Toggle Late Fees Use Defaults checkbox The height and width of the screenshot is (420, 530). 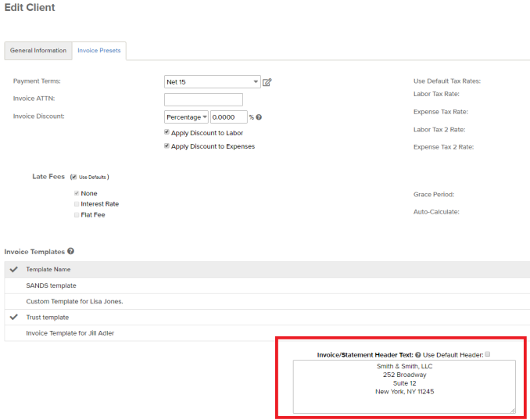tap(73, 177)
